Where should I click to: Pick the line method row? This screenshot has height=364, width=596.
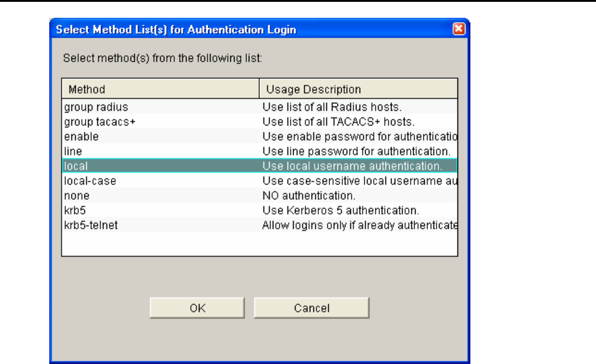260,151
